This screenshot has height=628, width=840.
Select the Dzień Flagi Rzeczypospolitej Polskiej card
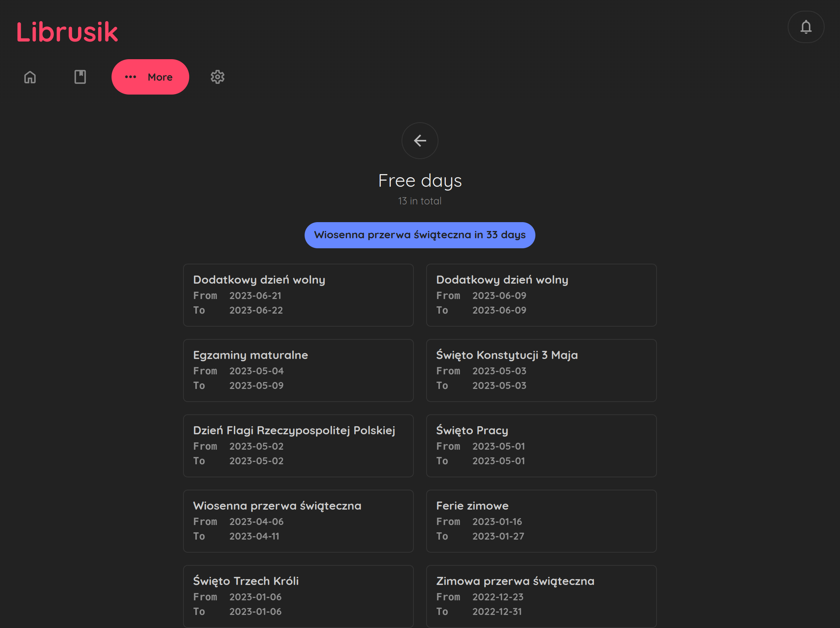pyautogui.click(x=298, y=445)
